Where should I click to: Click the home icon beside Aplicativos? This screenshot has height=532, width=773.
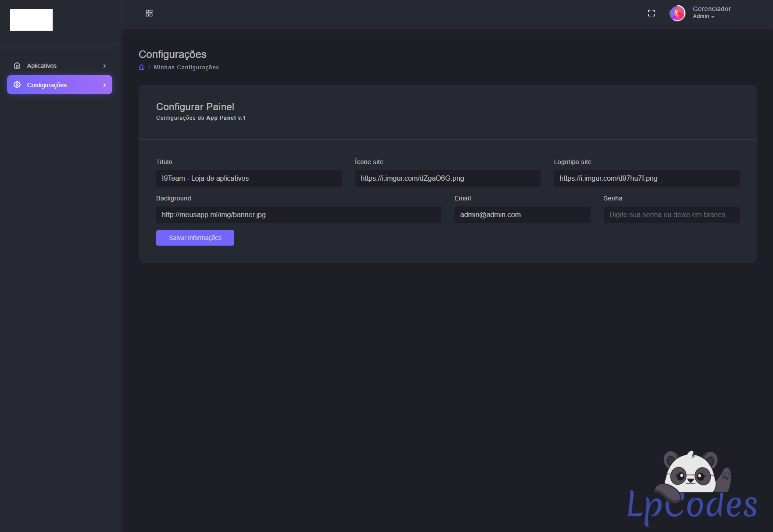point(17,66)
